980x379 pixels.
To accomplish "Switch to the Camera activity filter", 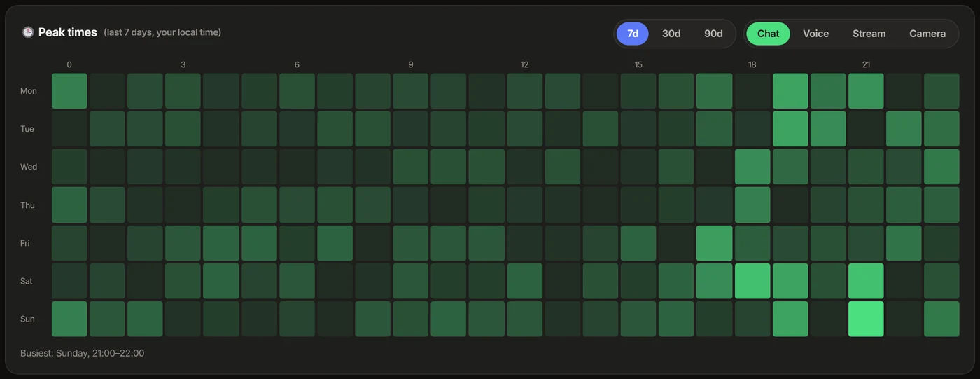I will [x=927, y=34].
